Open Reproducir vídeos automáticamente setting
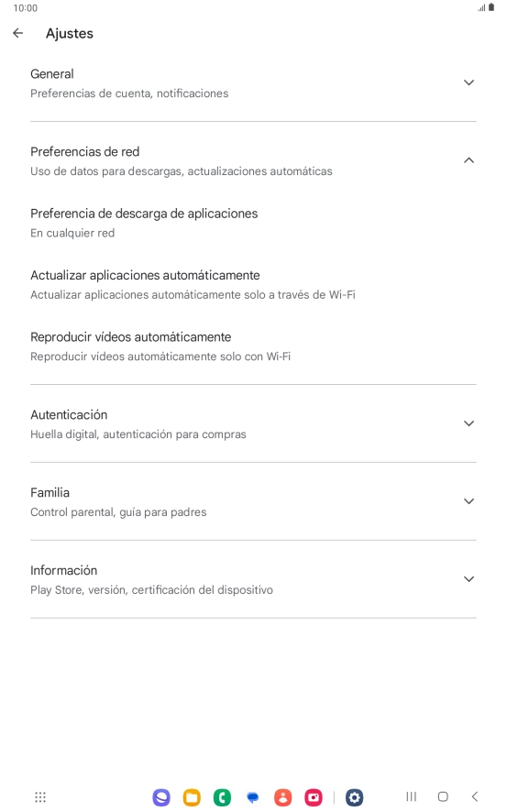The height and width of the screenshot is (812, 507). (253, 346)
